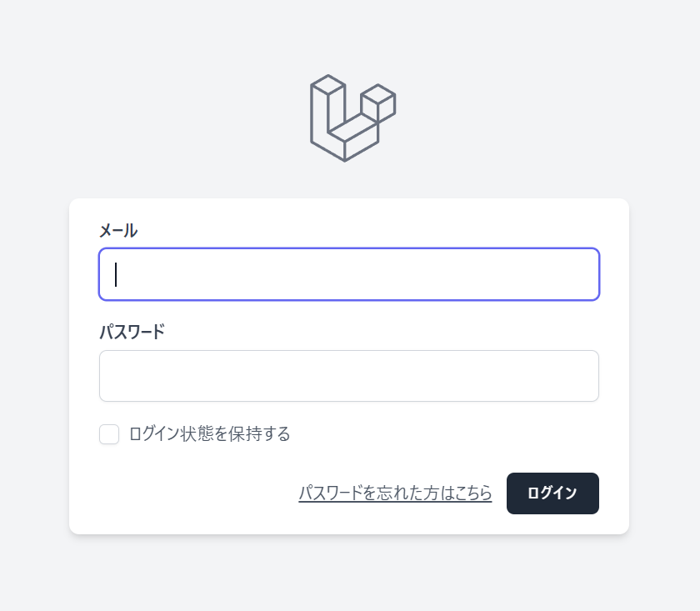The height and width of the screenshot is (611, 700).
Task: Click the cube-shaped logo above the form
Action: coord(352,118)
